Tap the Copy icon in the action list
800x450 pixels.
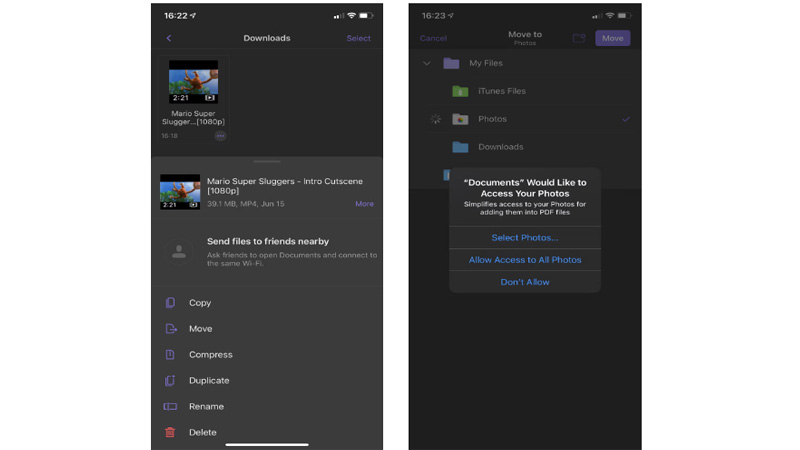170,303
